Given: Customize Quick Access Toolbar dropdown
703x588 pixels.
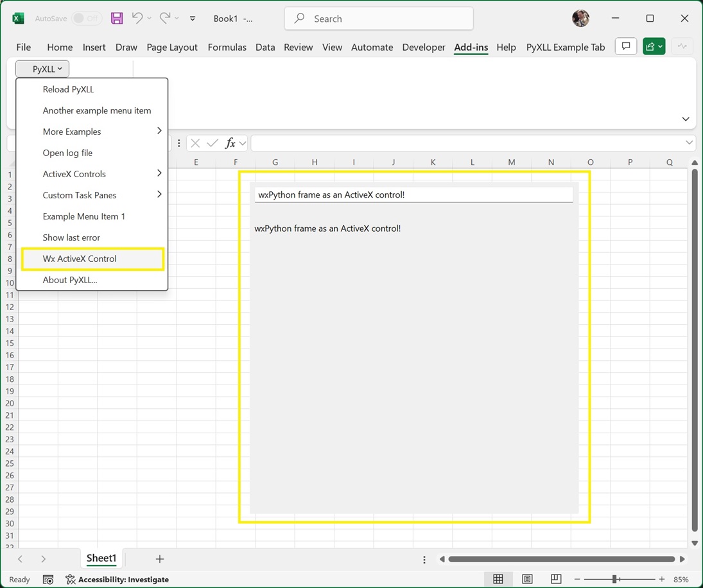Looking at the screenshot, I should [193, 19].
